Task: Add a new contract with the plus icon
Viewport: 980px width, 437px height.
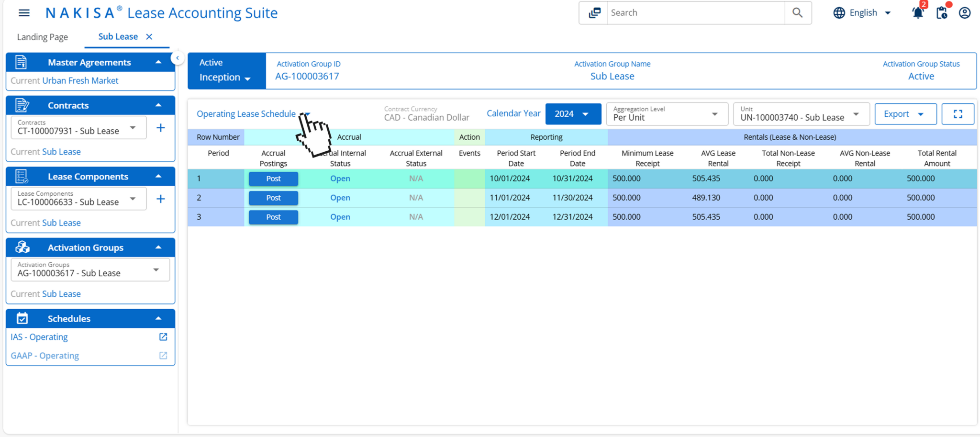Action: pos(161,127)
